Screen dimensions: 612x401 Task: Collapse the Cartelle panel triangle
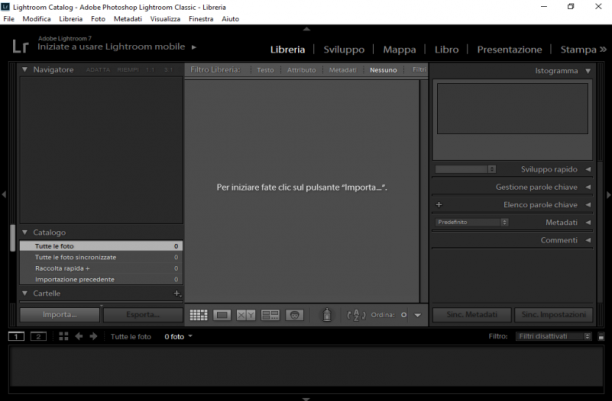25,293
